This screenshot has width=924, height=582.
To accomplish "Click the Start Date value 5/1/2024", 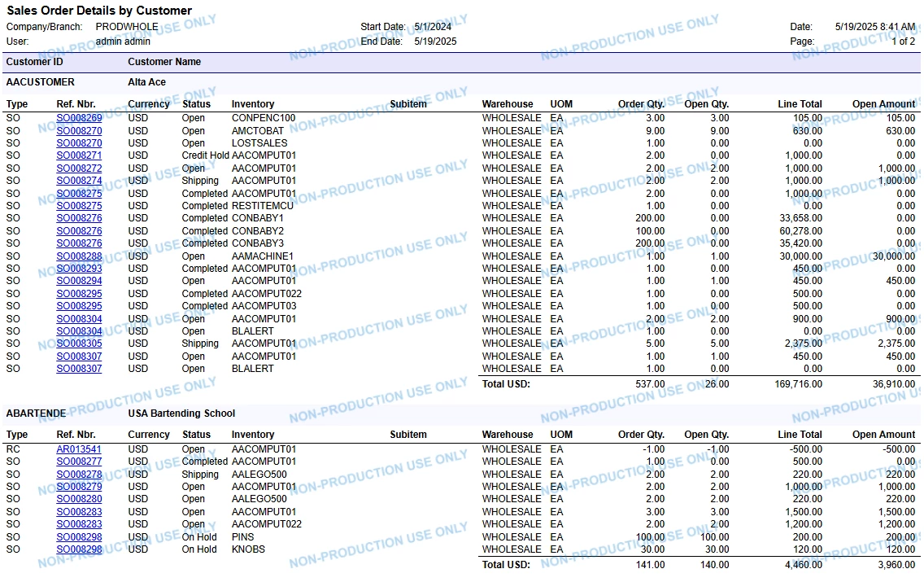I will point(433,27).
